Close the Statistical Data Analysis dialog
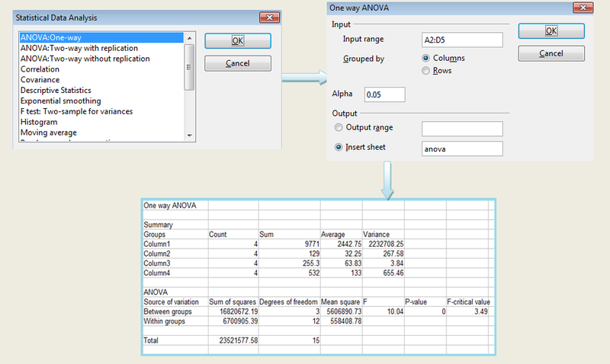The width and height of the screenshot is (610, 364). [268, 17]
